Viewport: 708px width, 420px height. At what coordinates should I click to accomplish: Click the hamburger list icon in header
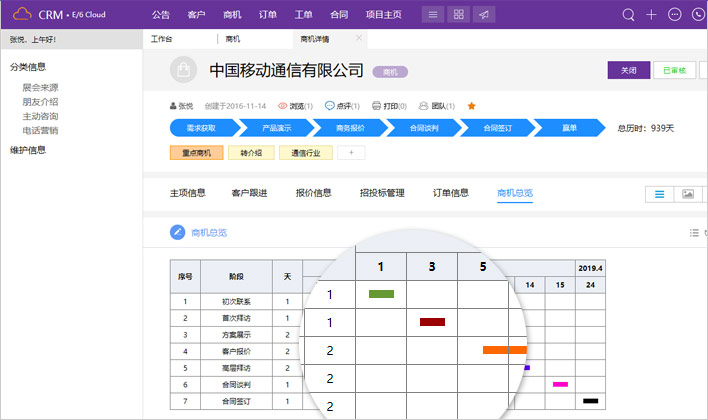point(431,15)
